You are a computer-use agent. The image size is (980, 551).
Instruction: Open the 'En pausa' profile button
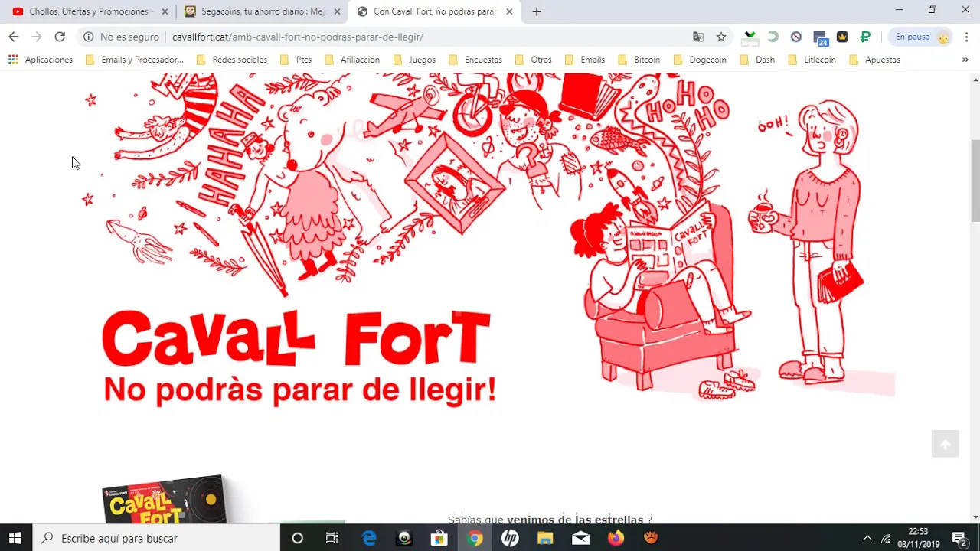(922, 37)
